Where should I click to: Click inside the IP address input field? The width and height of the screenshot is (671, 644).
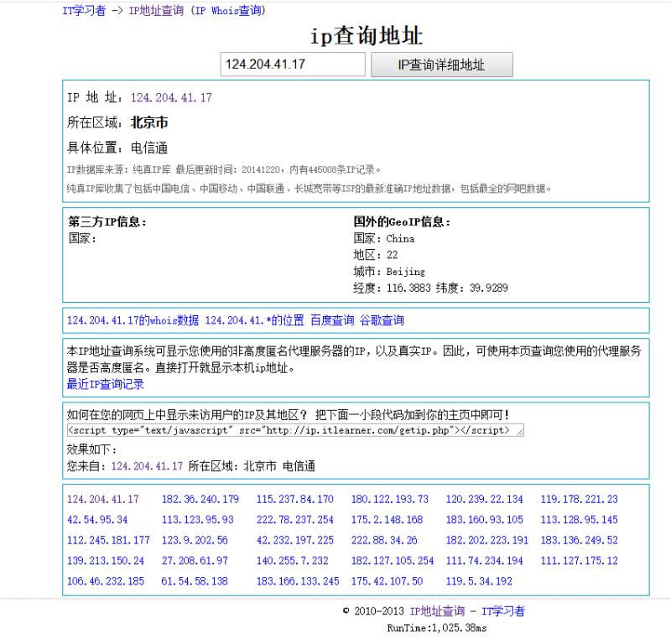(291, 65)
